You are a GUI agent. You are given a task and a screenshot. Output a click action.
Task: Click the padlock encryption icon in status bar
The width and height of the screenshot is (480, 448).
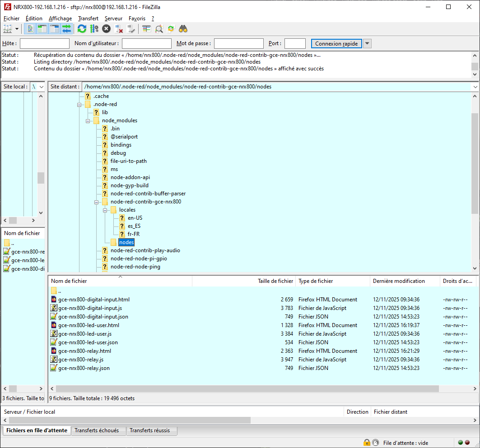tap(367, 443)
